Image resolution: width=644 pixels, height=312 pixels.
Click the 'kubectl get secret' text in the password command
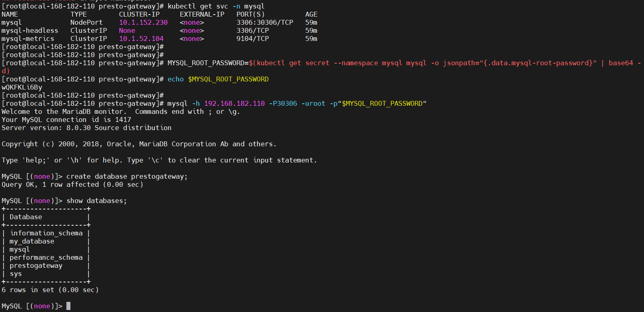[293, 63]
